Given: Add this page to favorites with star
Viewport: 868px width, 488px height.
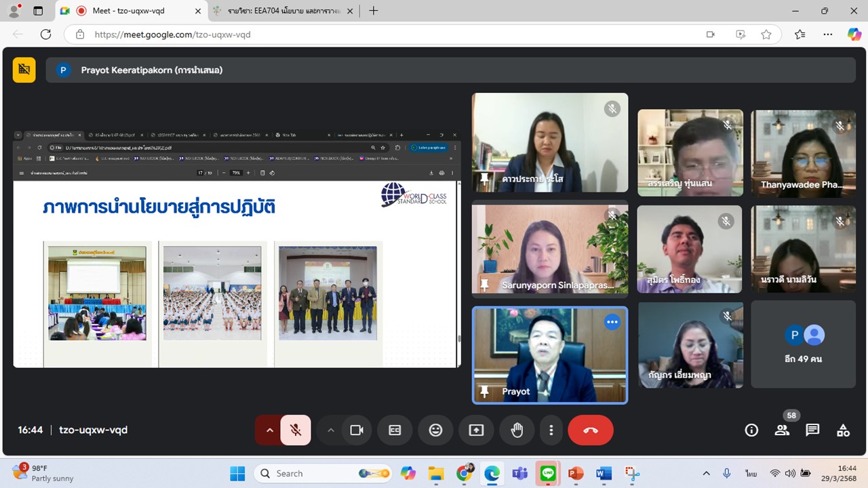Looking at the screenshot, I should [766, 35].
